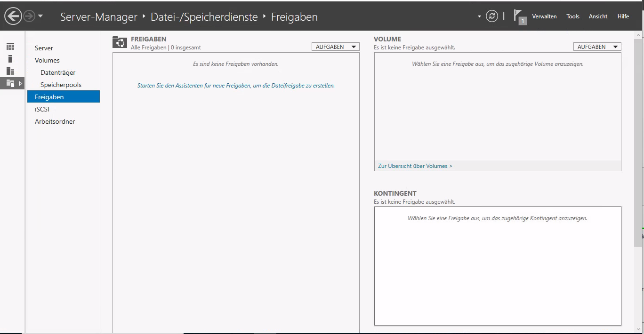Select the Datei-/Speicherdienste sidebar icon
The height and width of the screenshot is (334, 644).
point(10,84)
